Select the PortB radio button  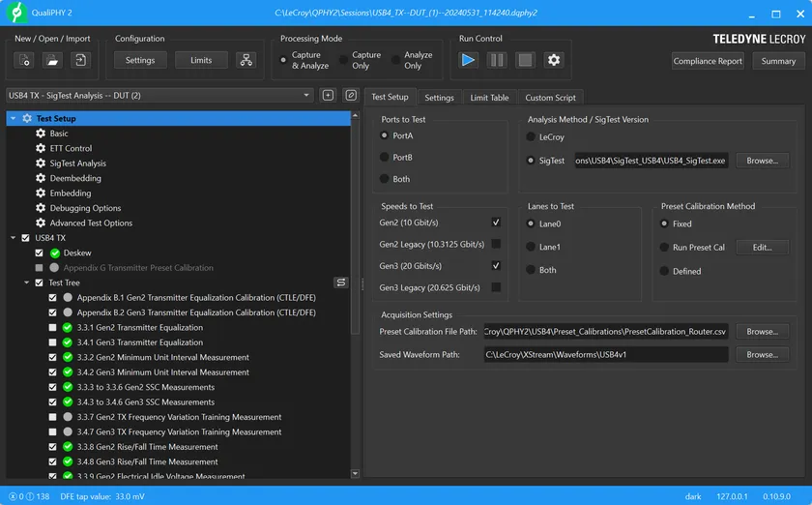click(x=386, y=158)
